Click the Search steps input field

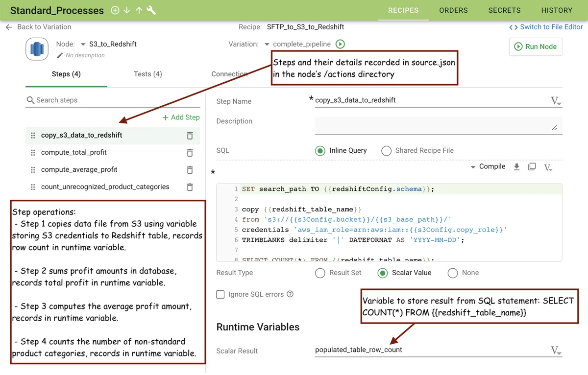point(113,100)
